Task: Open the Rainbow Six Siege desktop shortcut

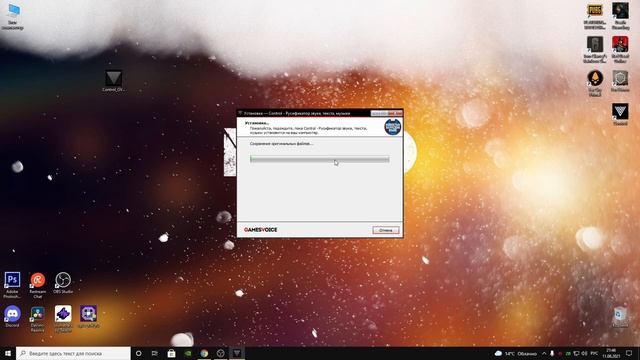Action: click(595, 49)
